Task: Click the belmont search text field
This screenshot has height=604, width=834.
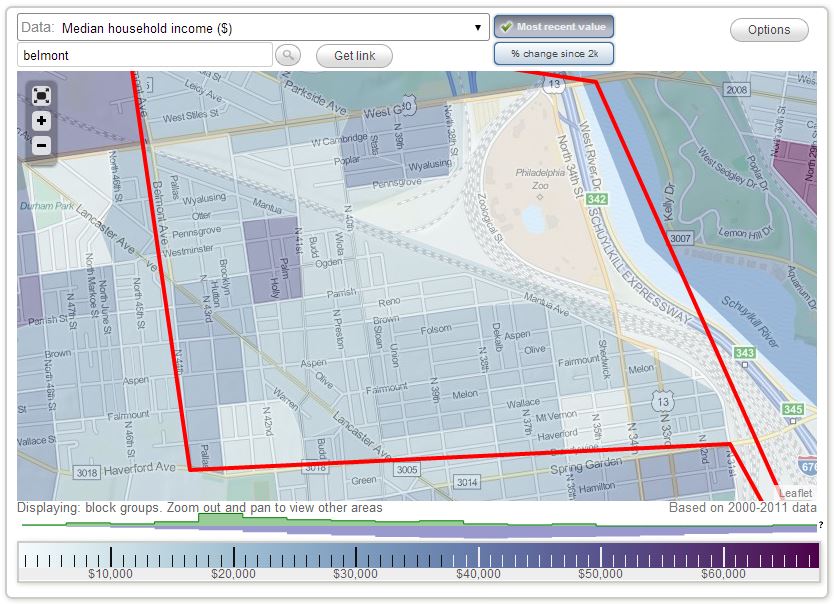Action: click(x=145, y=56)
